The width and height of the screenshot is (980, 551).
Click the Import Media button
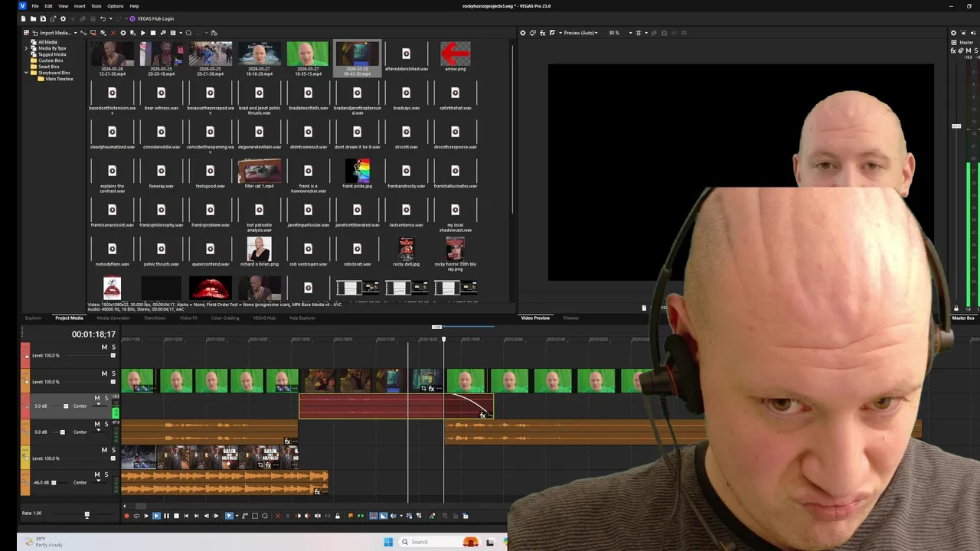pyautogui.click(x=51, y=33)
